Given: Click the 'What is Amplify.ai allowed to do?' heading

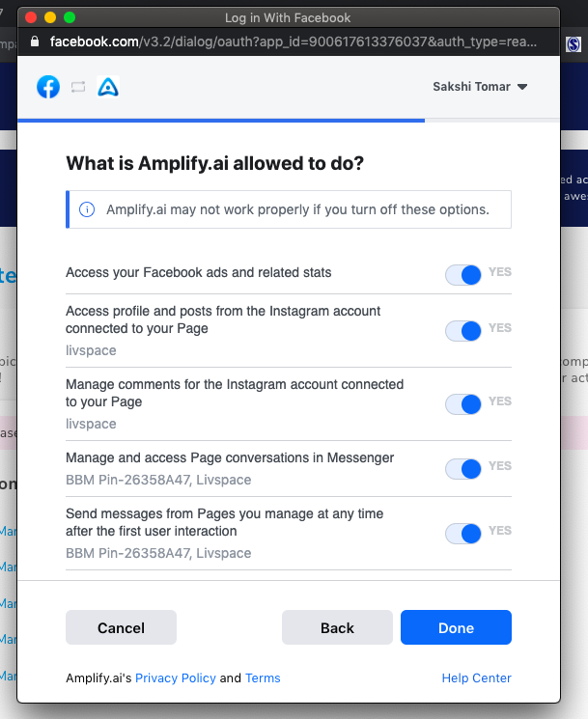Looking at the screenshot, I should (x=214, y=163).
